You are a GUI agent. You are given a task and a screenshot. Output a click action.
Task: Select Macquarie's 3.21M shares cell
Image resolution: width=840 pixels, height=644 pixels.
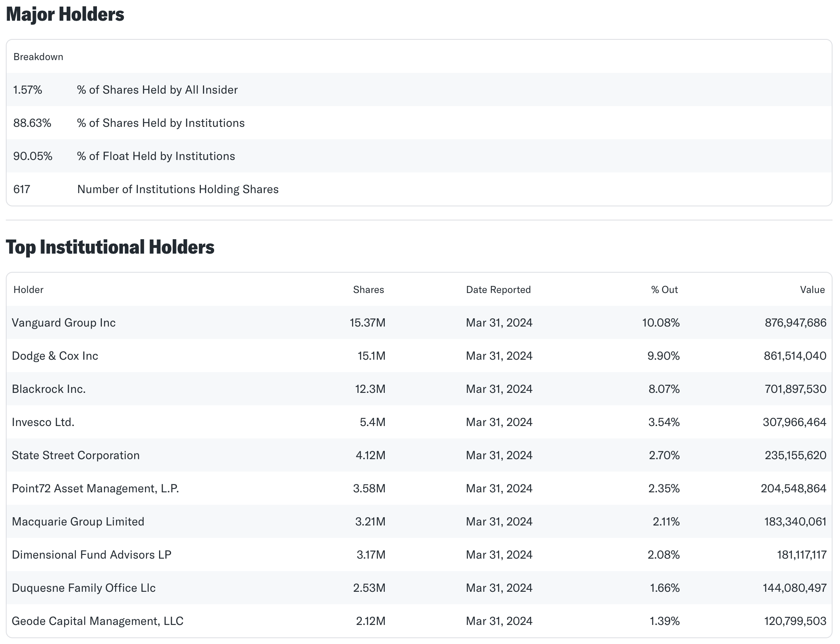370,522
